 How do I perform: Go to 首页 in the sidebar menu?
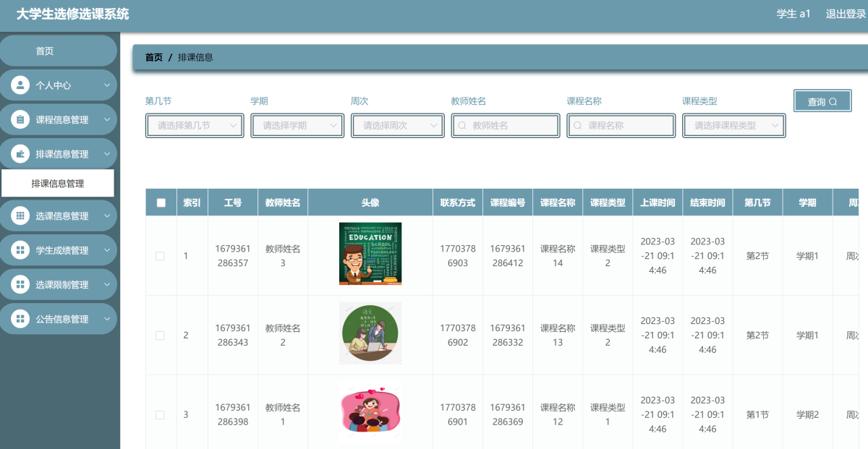click(x=45, y=51)
